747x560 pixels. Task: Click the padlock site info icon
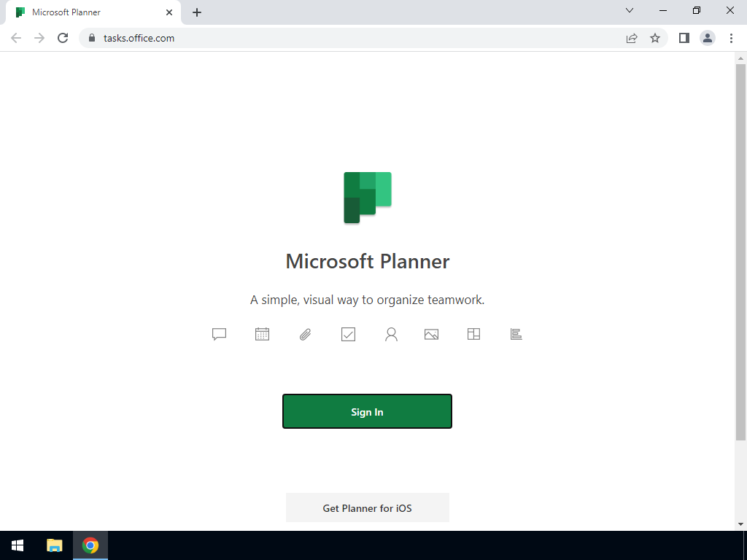[x=92, y=38]
